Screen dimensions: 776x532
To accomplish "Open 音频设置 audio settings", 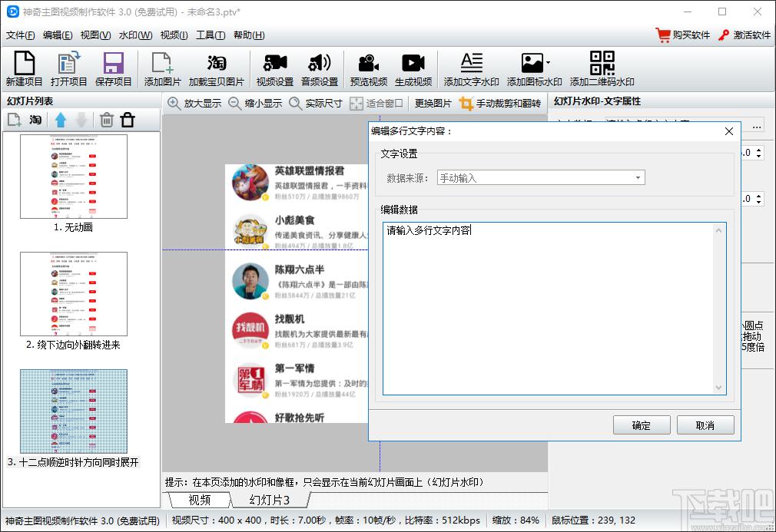I will (319, 69).
